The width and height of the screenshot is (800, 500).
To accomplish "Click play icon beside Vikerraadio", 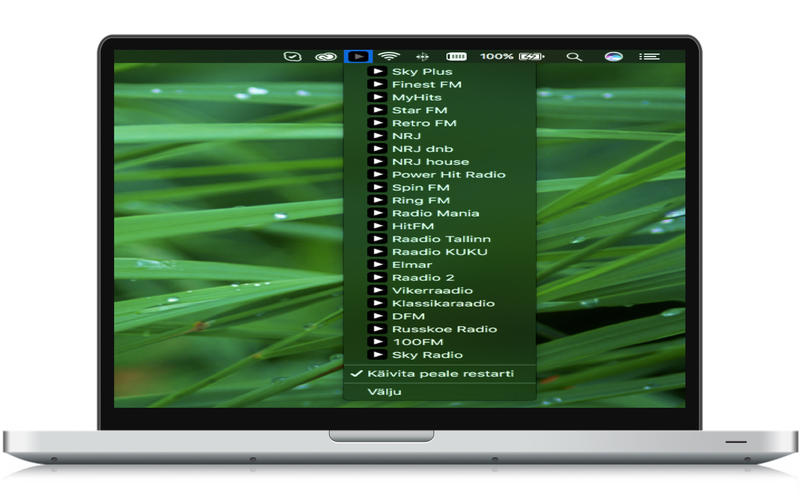I will [x=377, y=290].
